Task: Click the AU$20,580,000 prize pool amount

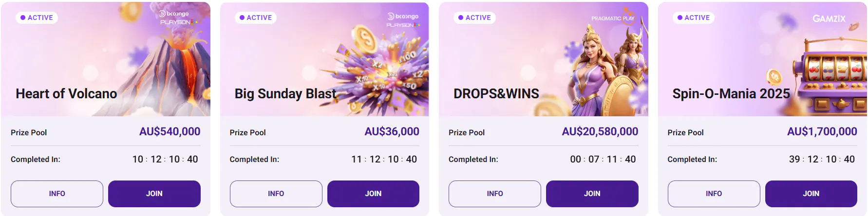Action: point(600,132)
